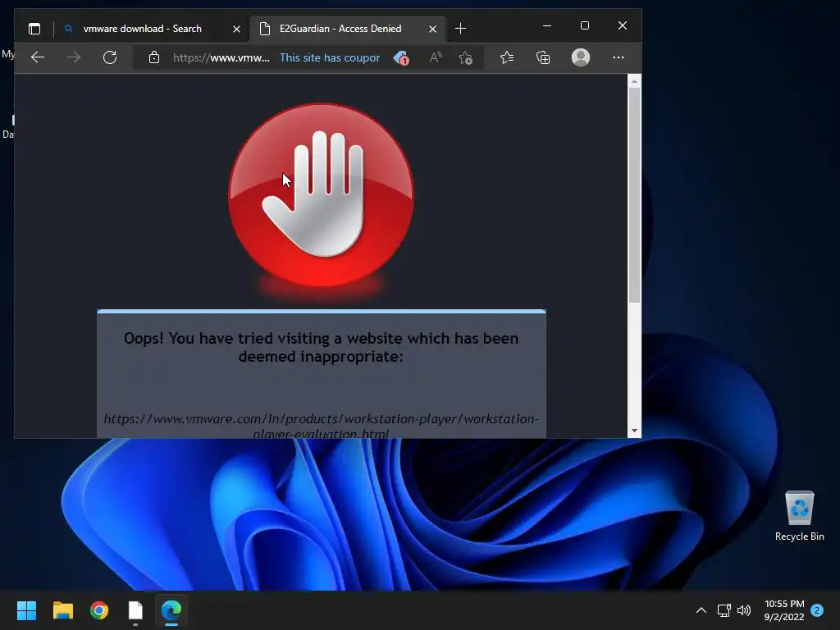Screen dimensions: 840x630
Task: Open File Explorer from taskbar
Action: point(62,610)
